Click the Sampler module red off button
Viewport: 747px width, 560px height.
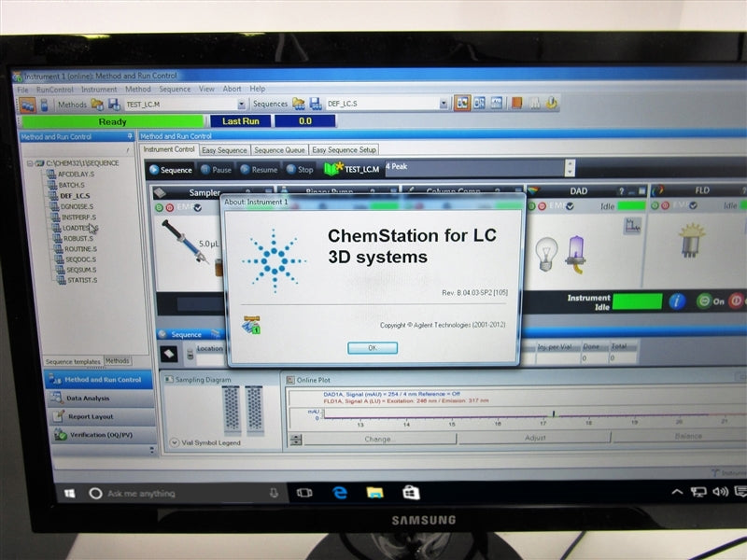tap(170, 207)
